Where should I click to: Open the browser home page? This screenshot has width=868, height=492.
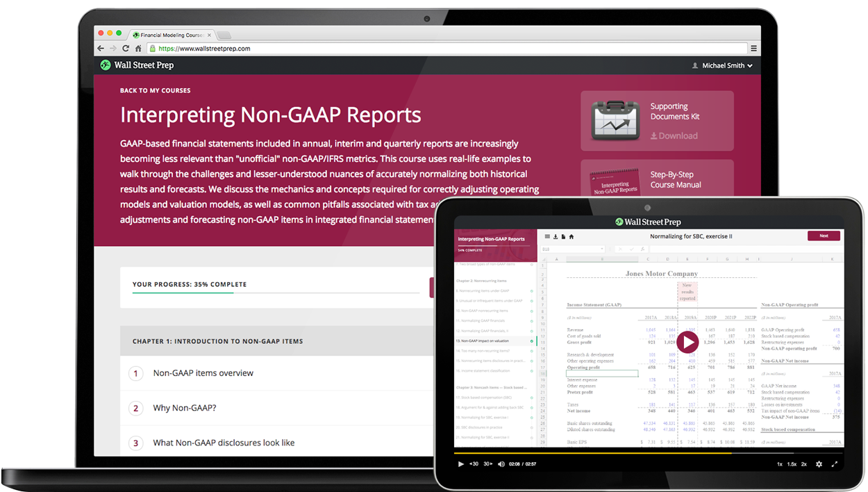pos(138,49)
